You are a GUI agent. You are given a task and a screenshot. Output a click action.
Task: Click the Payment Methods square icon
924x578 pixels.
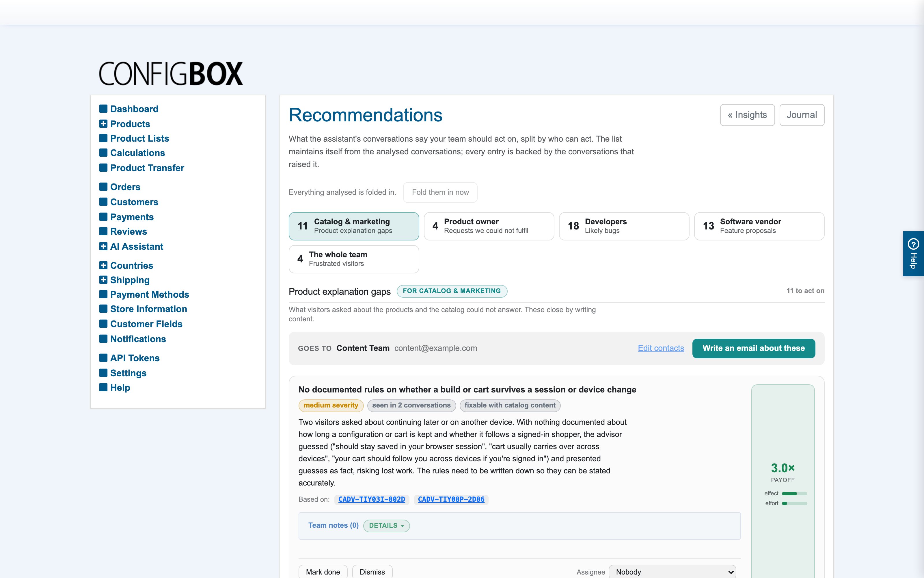(103, 294)
